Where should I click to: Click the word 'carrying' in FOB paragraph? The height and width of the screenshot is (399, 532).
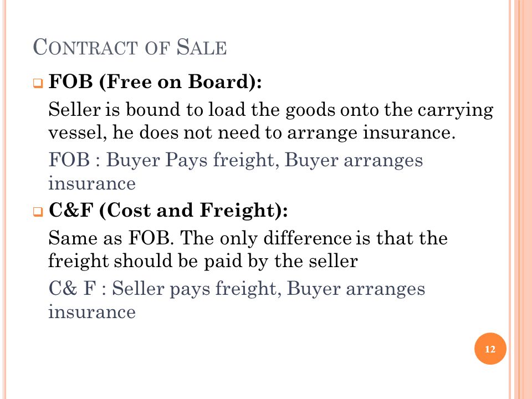[456, 111]
